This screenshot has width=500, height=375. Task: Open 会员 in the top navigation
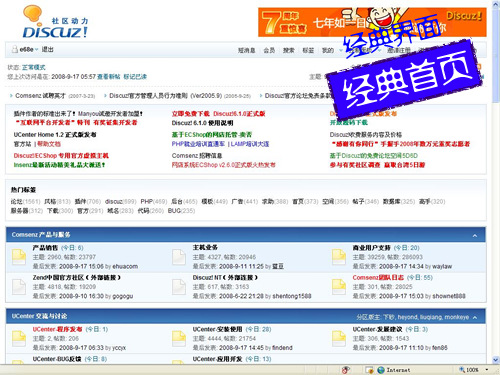click(269, 50)
